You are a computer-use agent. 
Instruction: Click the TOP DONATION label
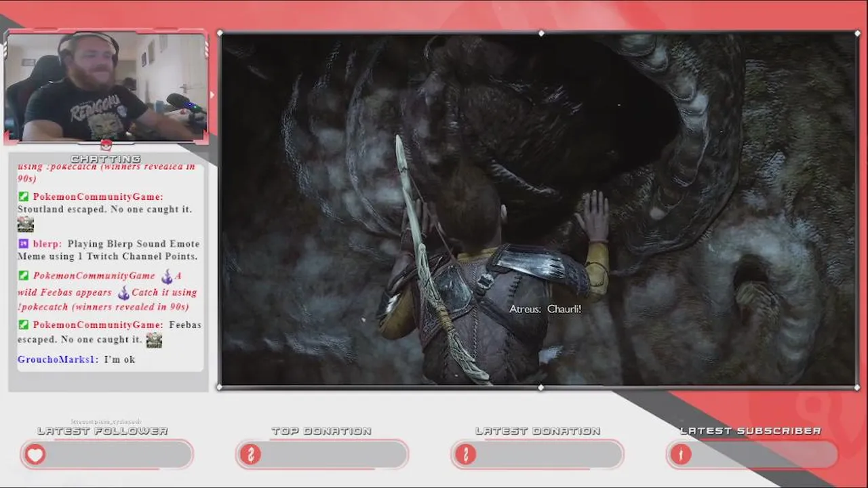click(x=321, y=431)
